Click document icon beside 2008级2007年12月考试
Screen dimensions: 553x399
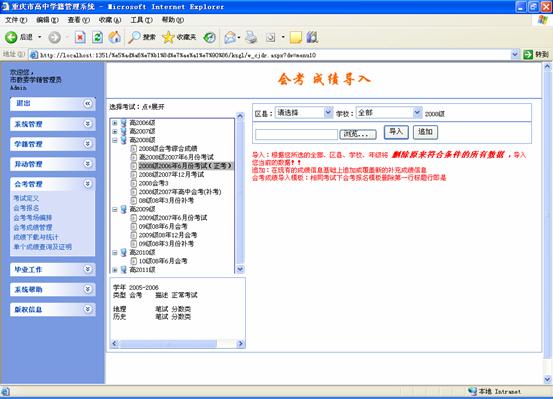(x=134, y=175)
